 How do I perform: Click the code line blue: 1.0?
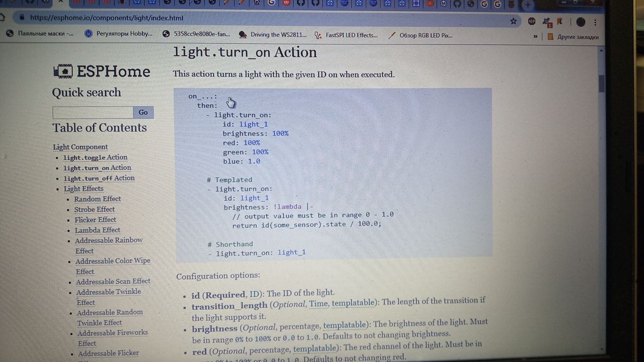pos(242,161)
